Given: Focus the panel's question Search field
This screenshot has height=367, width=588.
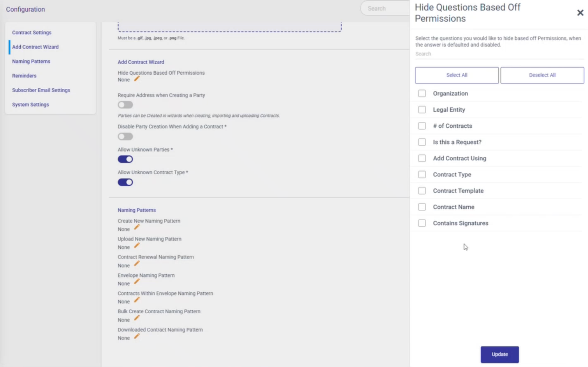Looking at the screenshot, I should tap(499, 54).
